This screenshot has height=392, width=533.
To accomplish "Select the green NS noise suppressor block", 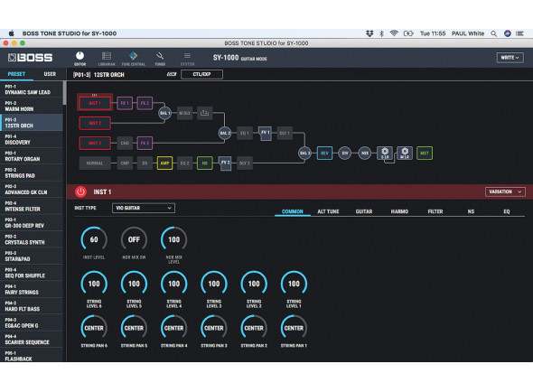I will tap(205, 163).
